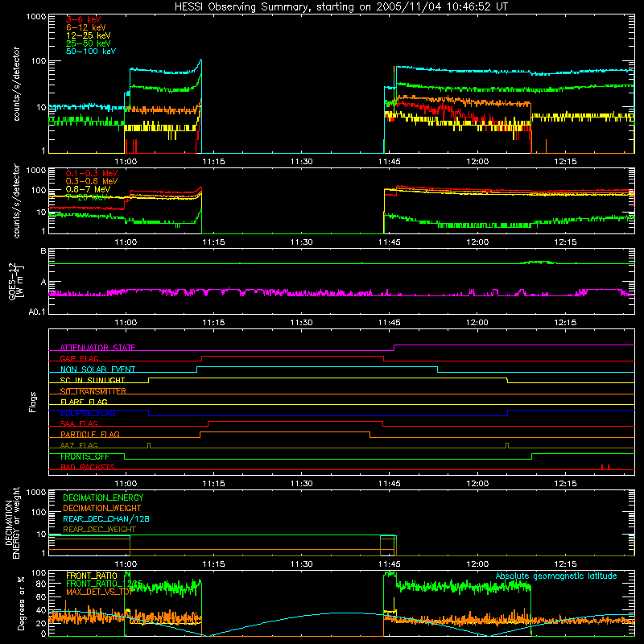Click the A0.1 tick label
Screen dimensions: 644x644
37,312
